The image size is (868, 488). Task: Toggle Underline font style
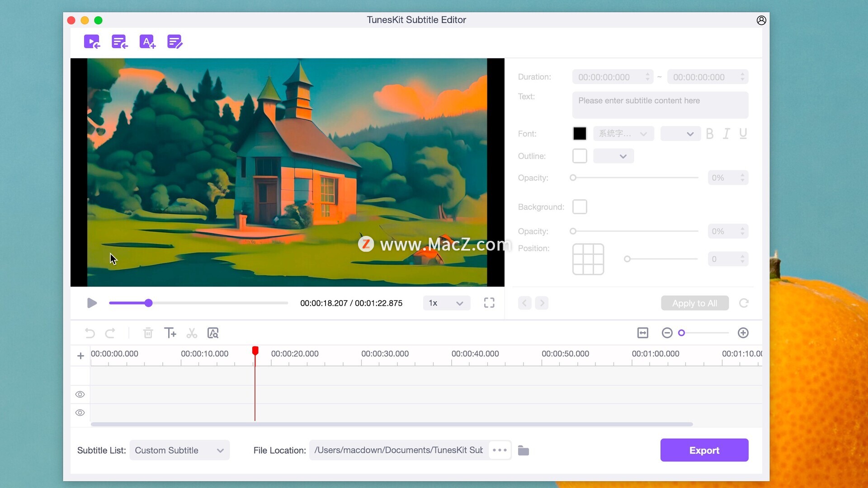click(x=743, y=134)
